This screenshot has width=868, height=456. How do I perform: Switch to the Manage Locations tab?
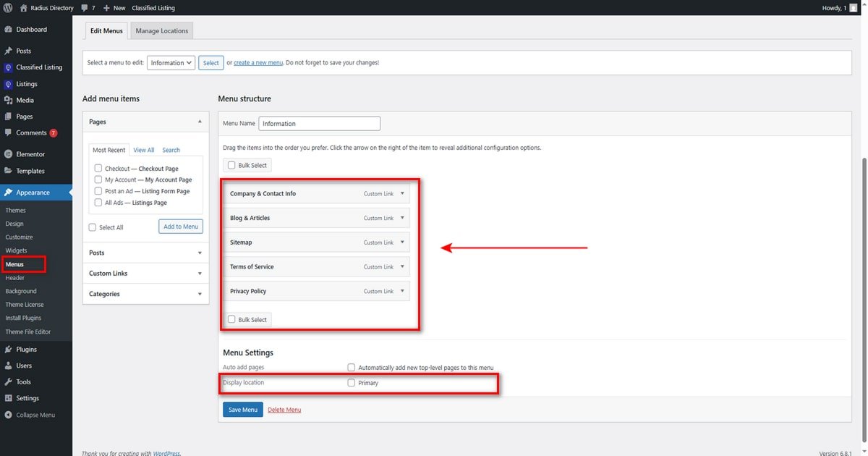click(x=162, y=31)
